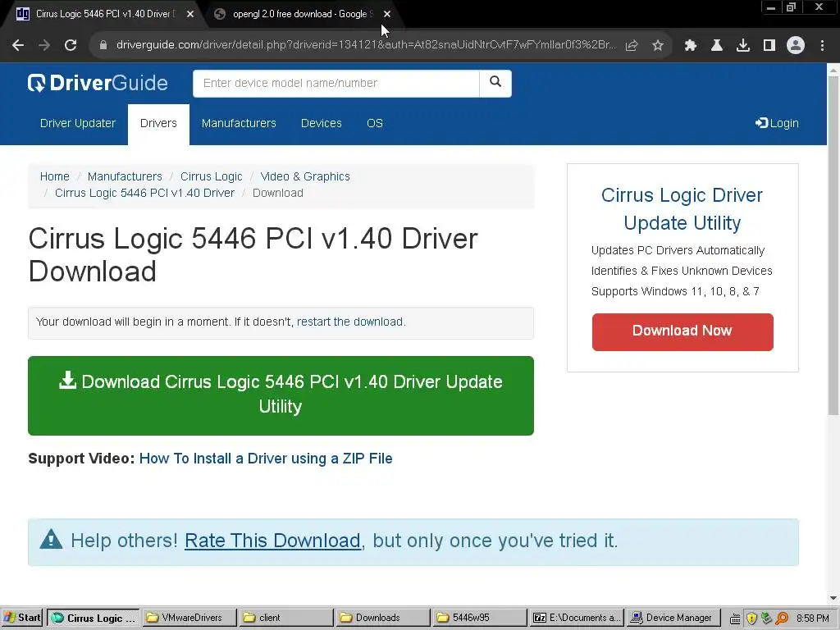Click the padlock site info icon
The image size is (840, 630).
pos(103,46)
